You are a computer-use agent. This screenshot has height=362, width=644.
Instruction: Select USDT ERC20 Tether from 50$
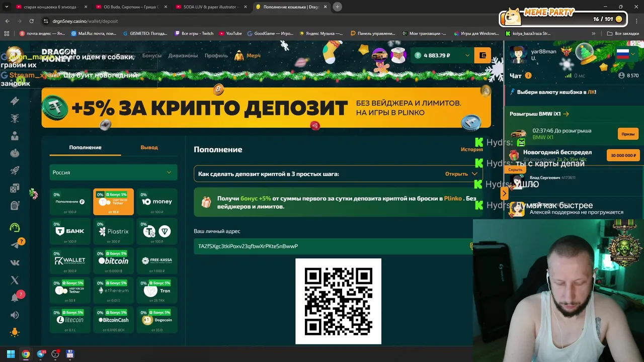point(70,290)
